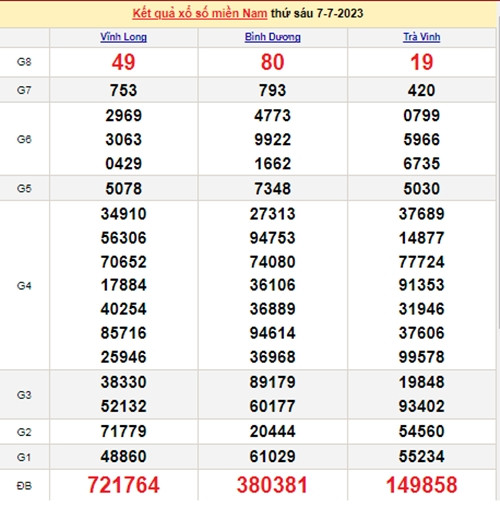The image size is (500, 507).
Task: Click G6 number 0429
Action: tap(124, 163)
